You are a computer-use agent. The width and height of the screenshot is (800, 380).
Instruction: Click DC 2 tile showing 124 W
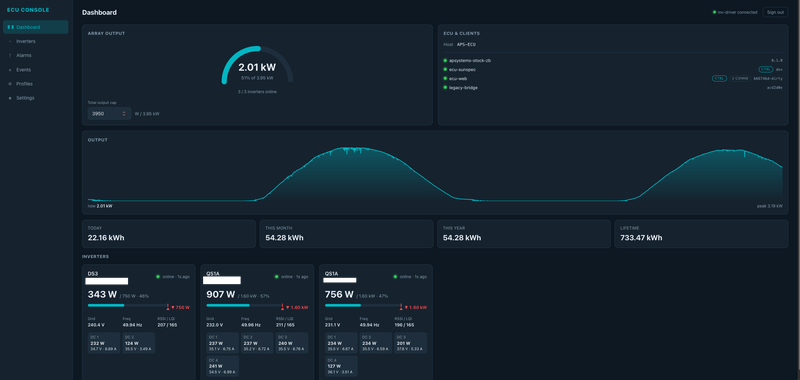(139, 343)
